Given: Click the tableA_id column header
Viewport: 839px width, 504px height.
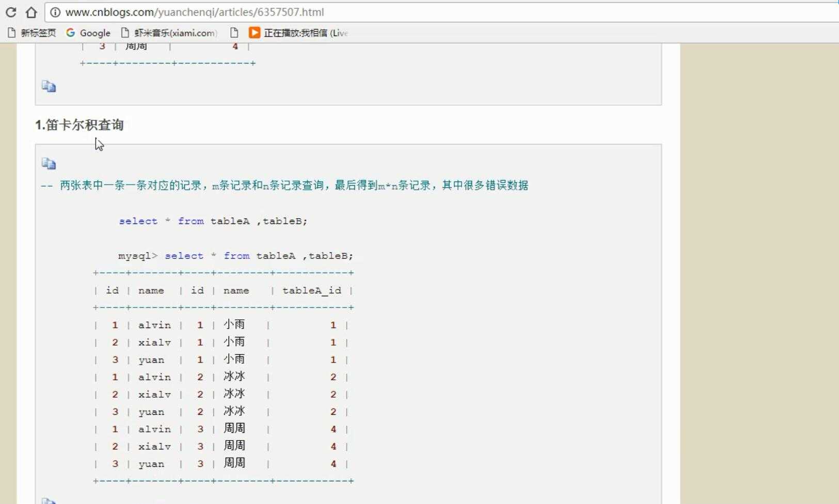Looking at the screenshot, I should coord(312,290).
